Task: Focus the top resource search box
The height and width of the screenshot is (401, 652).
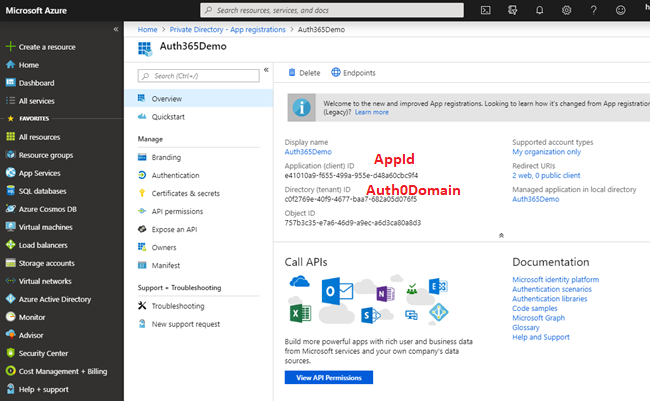Action: tap(332, 10)
